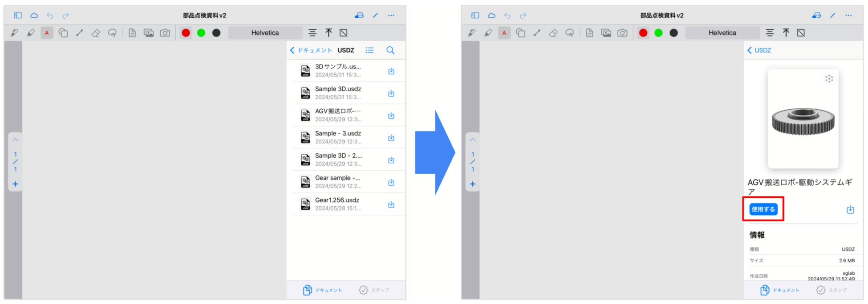The height and width of the screenshot is (304, 868).
Task: Download the AGV gear model in detail view
Action: [850, 209]
